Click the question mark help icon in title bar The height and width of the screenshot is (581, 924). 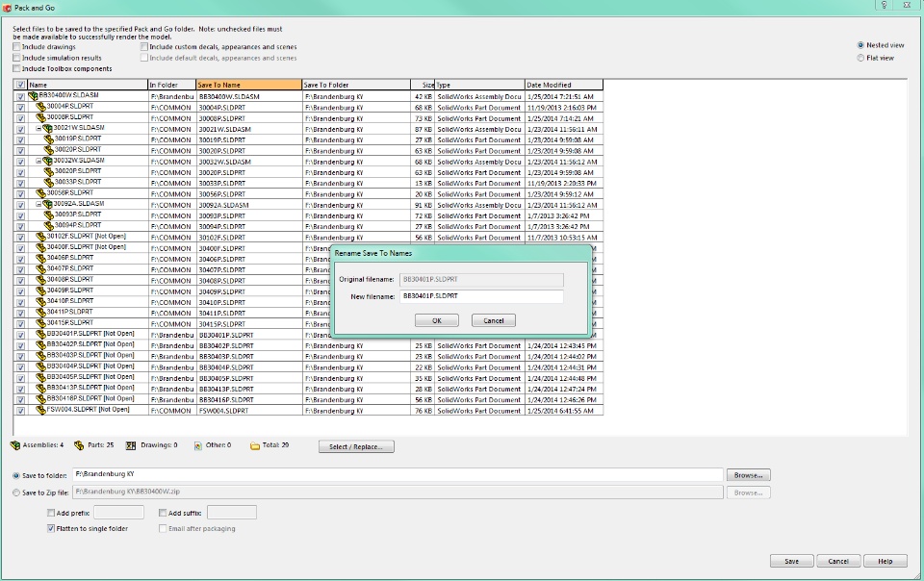(884, 6)
